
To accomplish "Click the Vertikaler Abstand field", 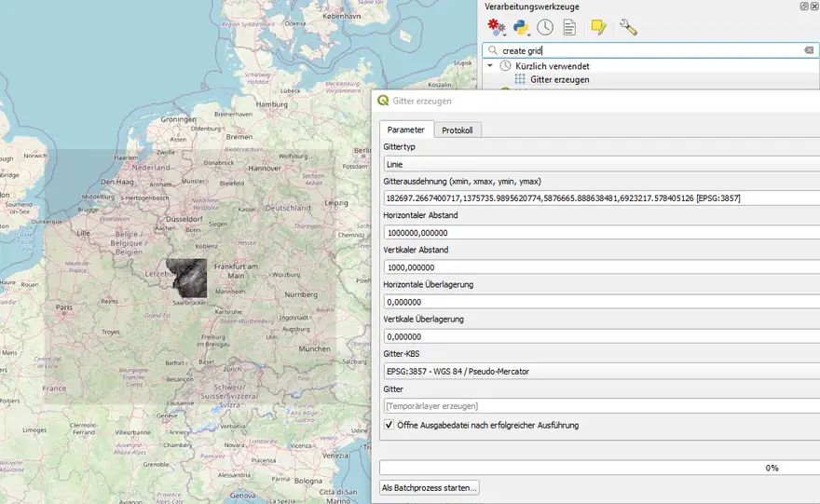I will pyautogui.click(x=601, y=267).
